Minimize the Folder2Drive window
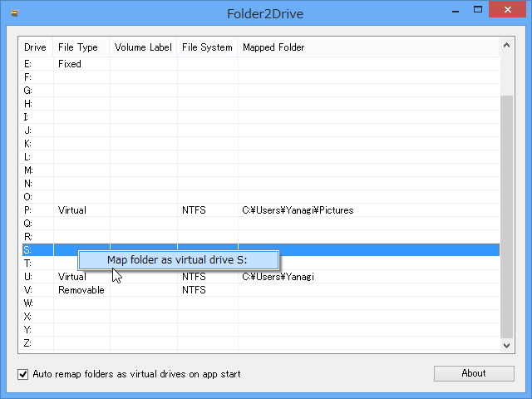This screenshot has height=399, width=532. [456, 12]
